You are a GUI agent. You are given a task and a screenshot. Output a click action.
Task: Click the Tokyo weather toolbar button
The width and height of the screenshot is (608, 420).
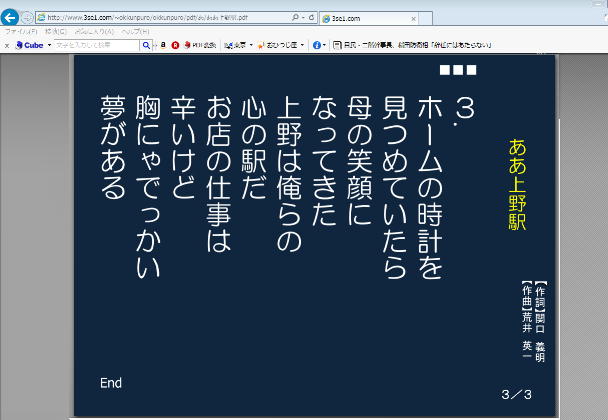point(235,45)
